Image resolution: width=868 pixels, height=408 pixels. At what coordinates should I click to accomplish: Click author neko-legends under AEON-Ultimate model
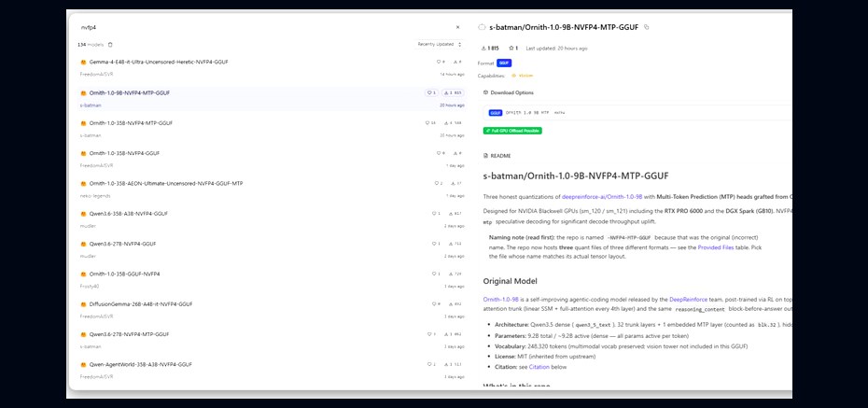(95, 195)
